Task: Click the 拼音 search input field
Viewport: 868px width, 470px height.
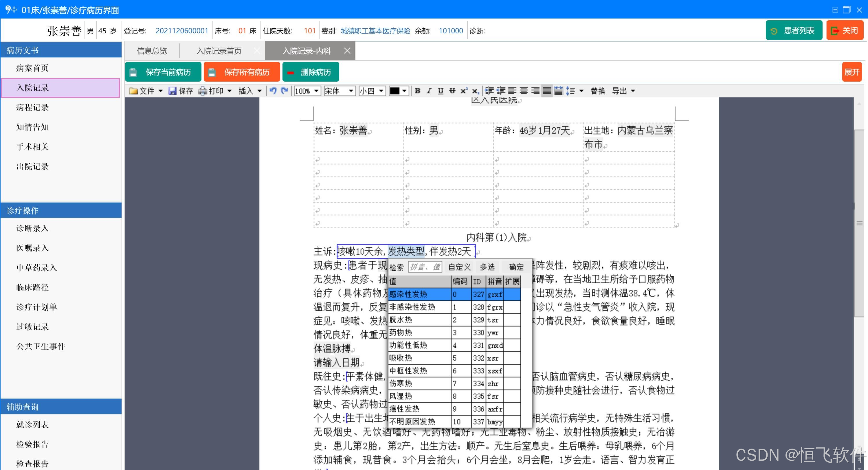Action: [x=425, y=267]
